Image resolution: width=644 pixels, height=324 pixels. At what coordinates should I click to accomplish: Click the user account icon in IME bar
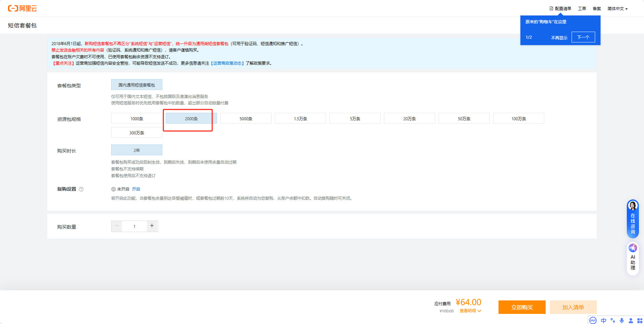[631, 320]
